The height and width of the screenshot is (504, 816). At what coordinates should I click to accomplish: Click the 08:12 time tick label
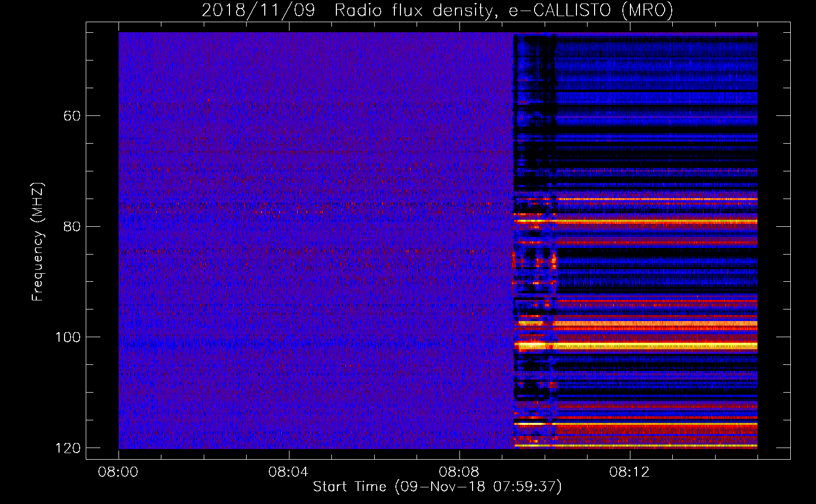click(x=629, y=472)
